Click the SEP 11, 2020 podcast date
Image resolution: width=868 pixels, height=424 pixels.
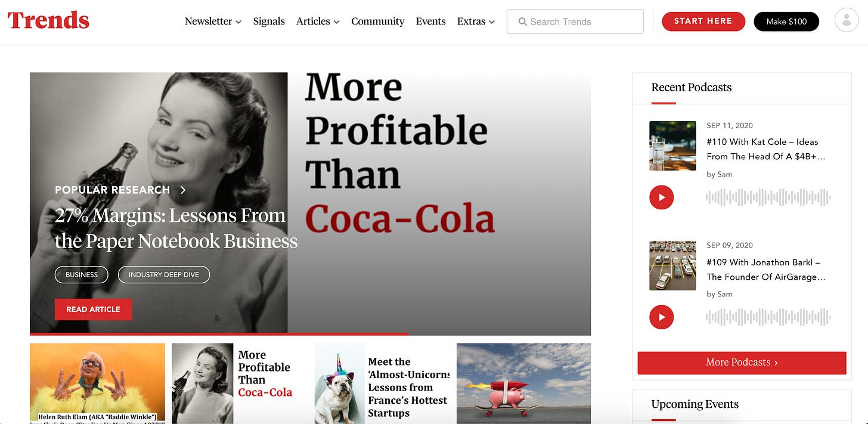[730, 125]
